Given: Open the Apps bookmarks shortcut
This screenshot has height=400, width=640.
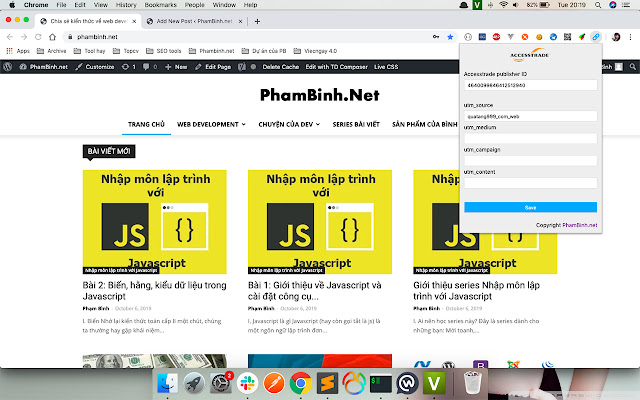Looking at the screenshot, I should (x=18, y=51).
